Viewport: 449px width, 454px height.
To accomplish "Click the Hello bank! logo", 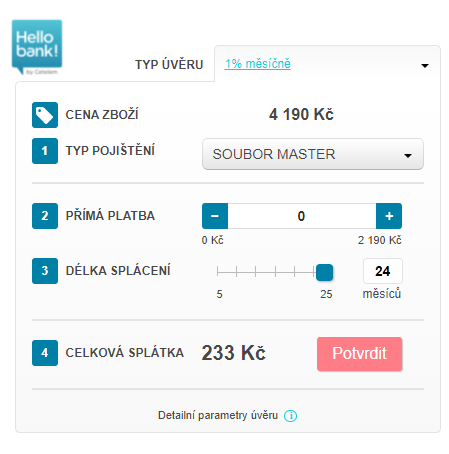I will tap(37, 47).
